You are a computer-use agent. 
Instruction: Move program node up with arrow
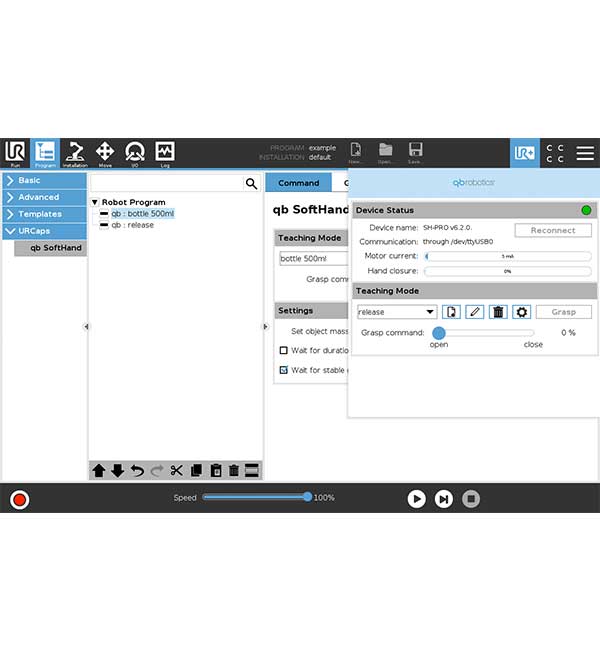pos(99,471)
